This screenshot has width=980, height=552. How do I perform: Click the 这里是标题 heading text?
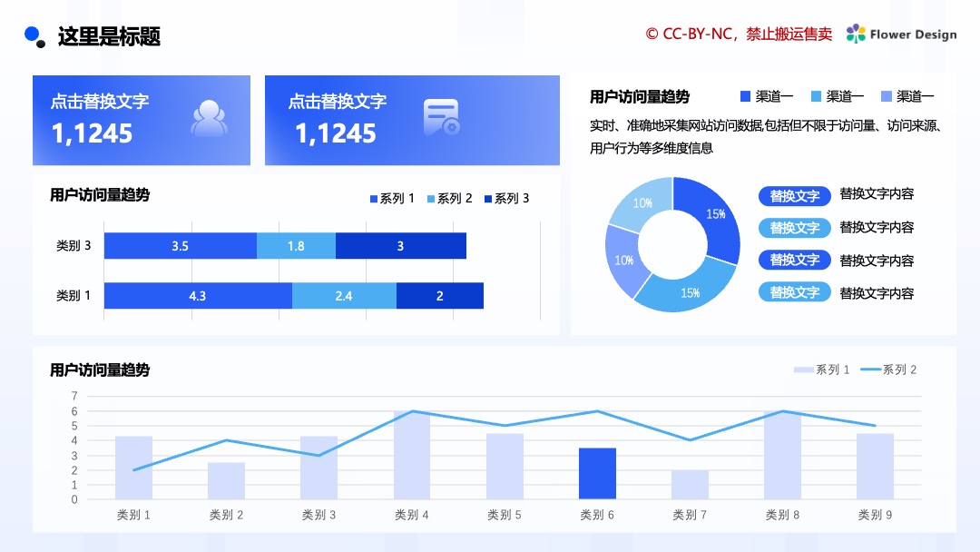tap(109, 36)
